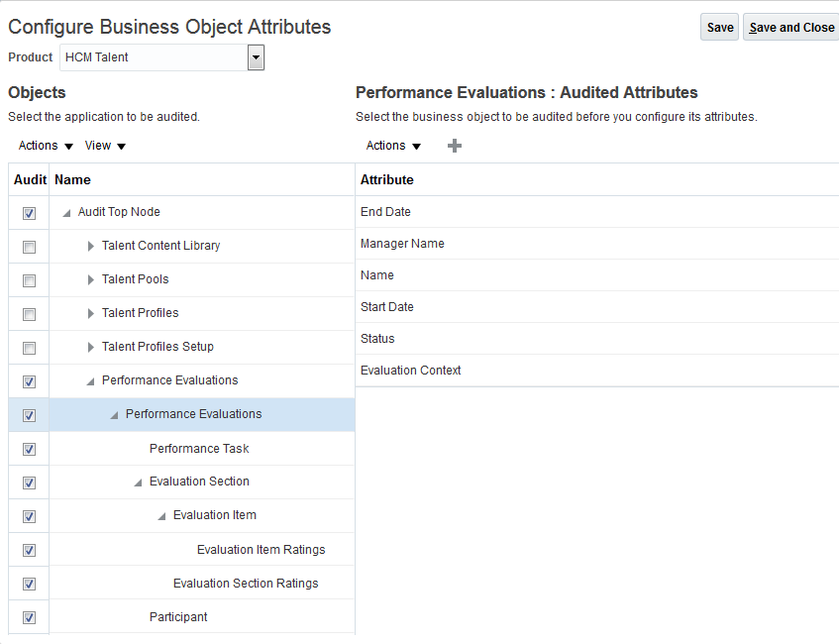Image resolution: width=839 pixels, height=644 pixels.
Task: Click the plus icon to add attribute
Action: (x=455, y=146)
